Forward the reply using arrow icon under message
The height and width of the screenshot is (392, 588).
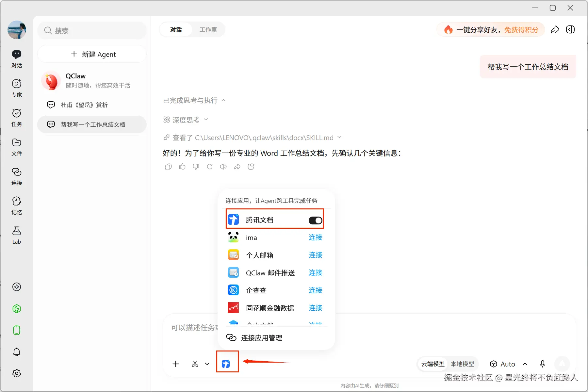[237, 167]
